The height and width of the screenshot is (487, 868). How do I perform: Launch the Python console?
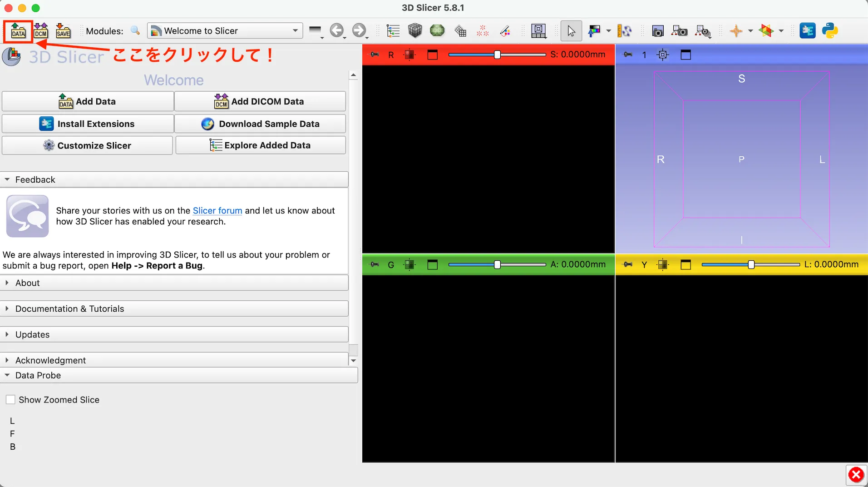(830, 30)
